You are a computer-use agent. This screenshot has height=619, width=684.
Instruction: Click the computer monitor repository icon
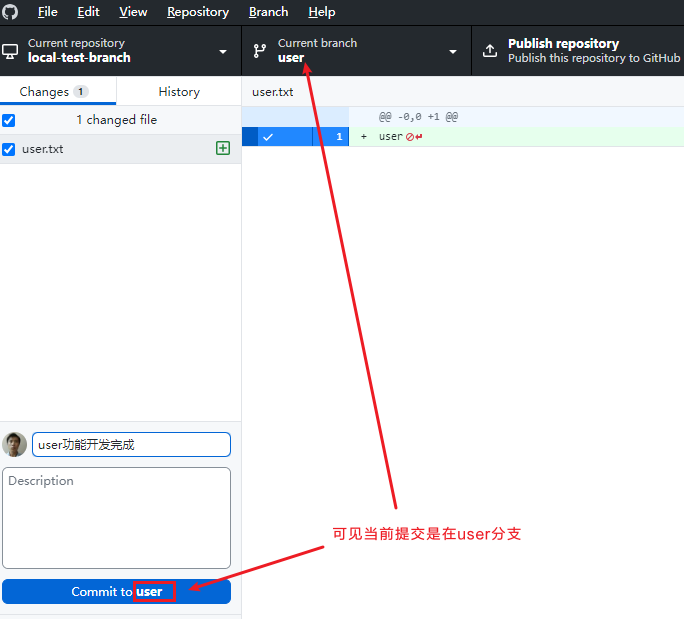[x=10, y=51]
